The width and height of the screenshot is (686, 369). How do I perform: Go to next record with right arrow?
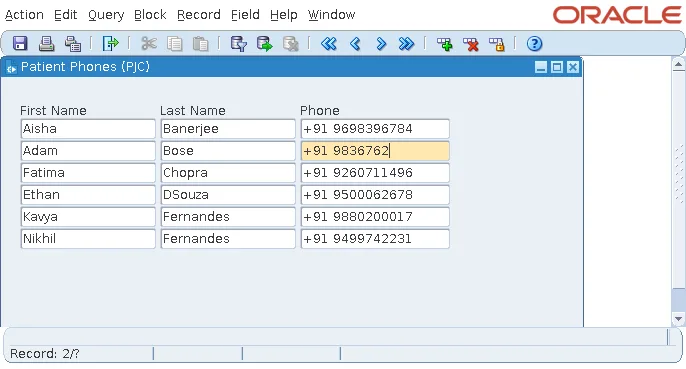(x=381, y=44)
